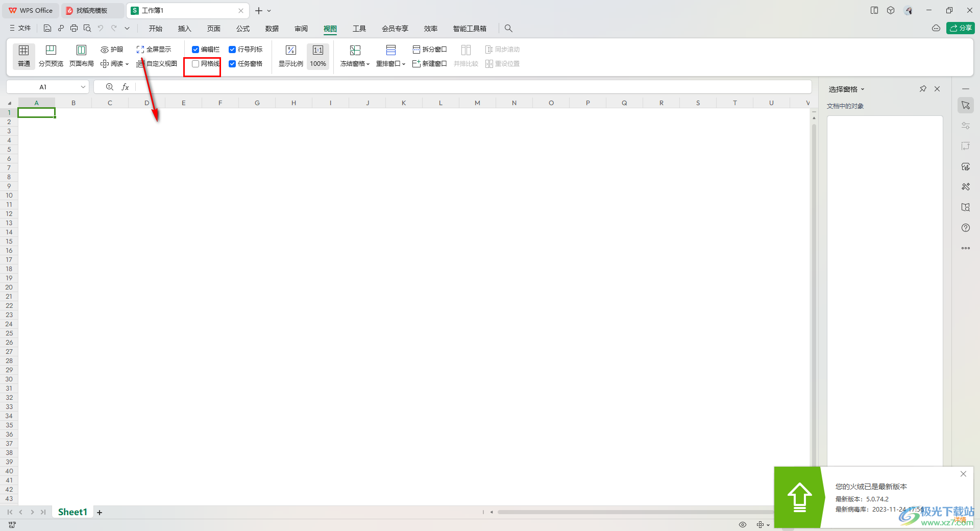
Task: Collapse the sidebar with minus icon
Action: pos(966,89)
